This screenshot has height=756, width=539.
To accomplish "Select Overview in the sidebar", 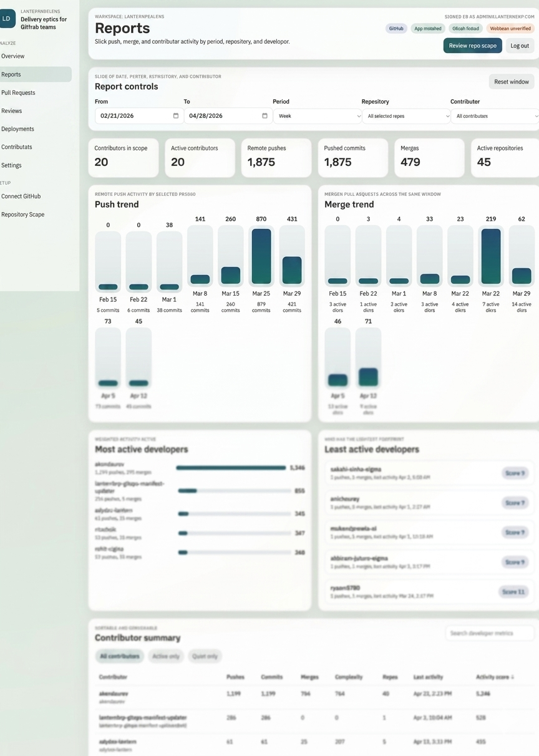I will click(16, 56).
